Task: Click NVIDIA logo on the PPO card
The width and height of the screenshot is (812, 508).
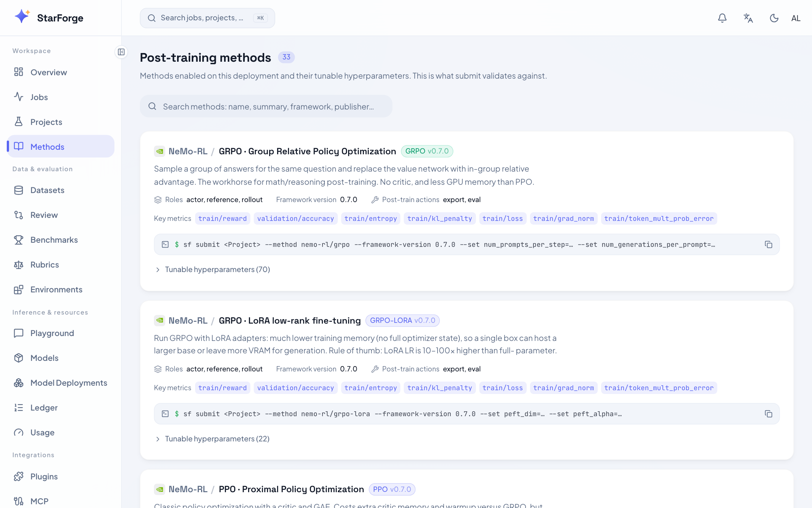Action: pyautogui.click(x=160, y=489)
